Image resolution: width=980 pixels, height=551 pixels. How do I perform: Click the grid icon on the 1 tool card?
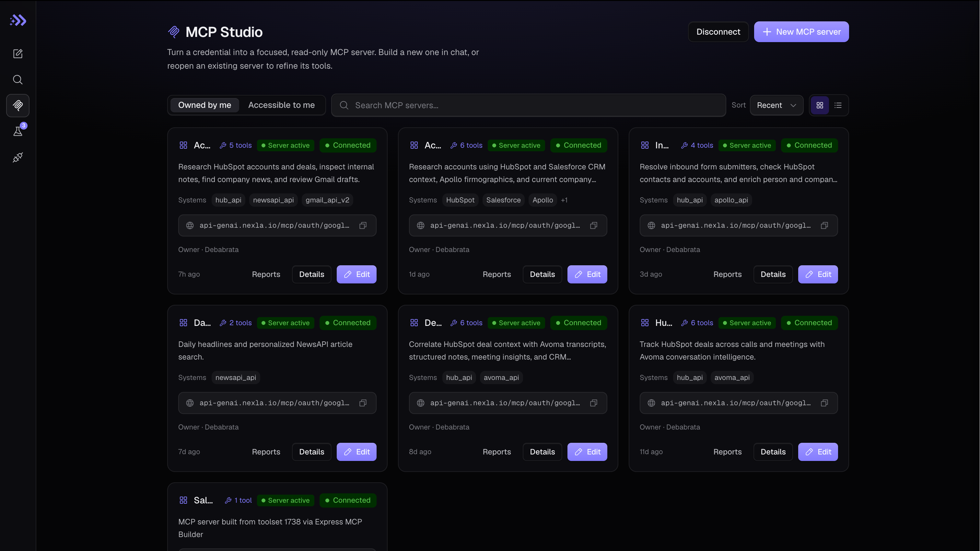183,500
